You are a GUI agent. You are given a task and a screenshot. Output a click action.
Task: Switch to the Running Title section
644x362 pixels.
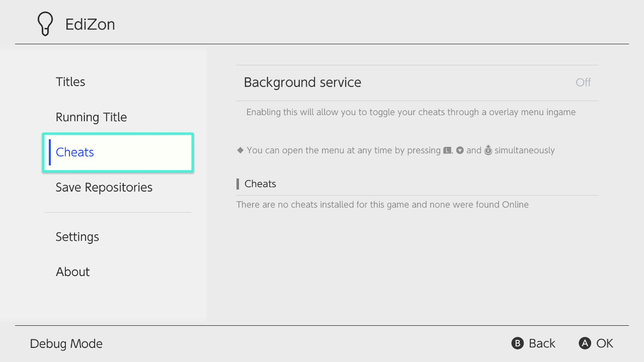[118, 117]
